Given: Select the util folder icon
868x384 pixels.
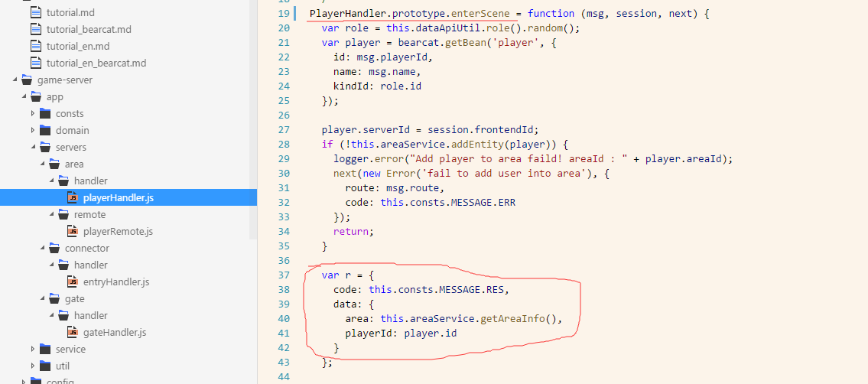Looking at the screenshot, I should pyautogui.click(x=45, y=366).
